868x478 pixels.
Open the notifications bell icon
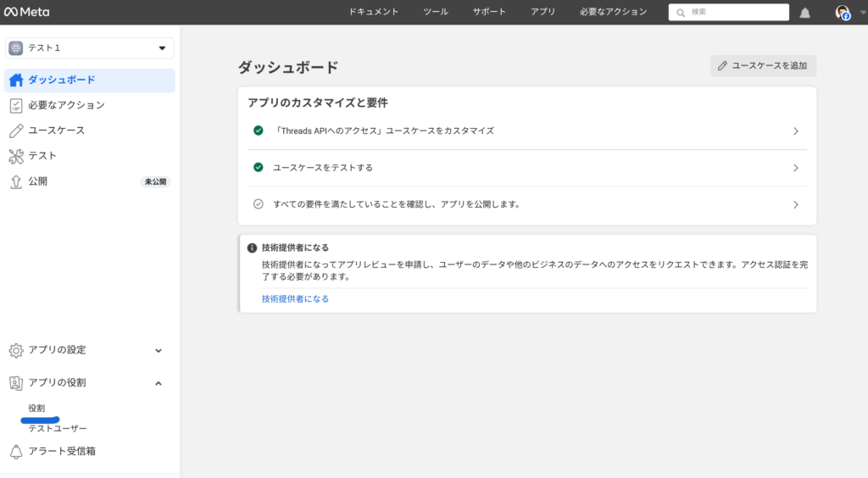804,13
